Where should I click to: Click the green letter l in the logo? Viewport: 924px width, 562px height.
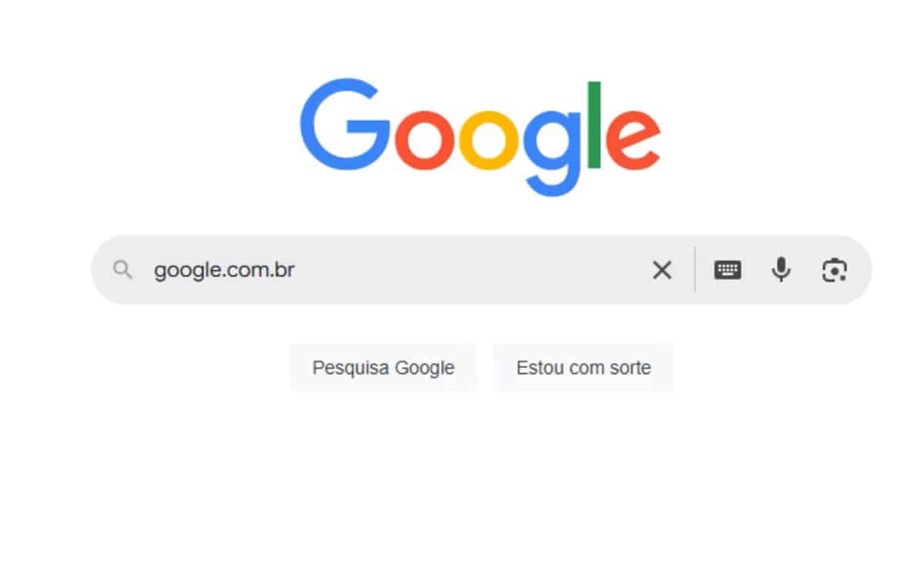click(x=594, y=125)
